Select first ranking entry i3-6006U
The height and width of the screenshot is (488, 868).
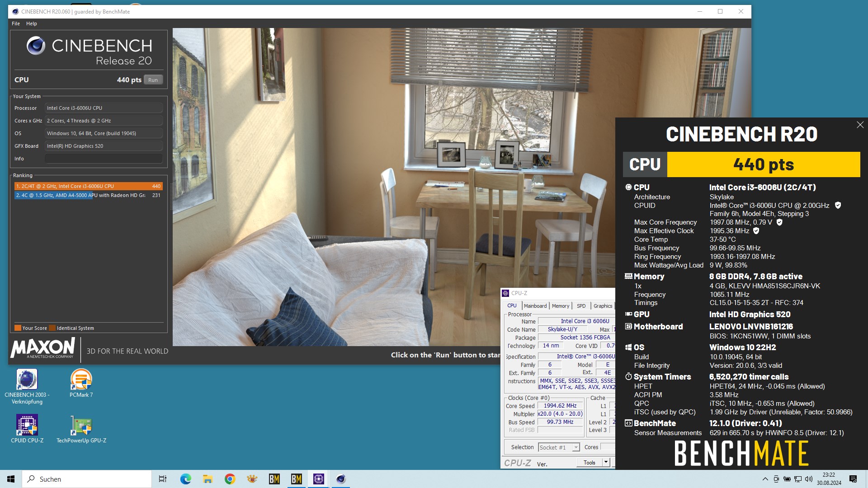click(88, 186)
